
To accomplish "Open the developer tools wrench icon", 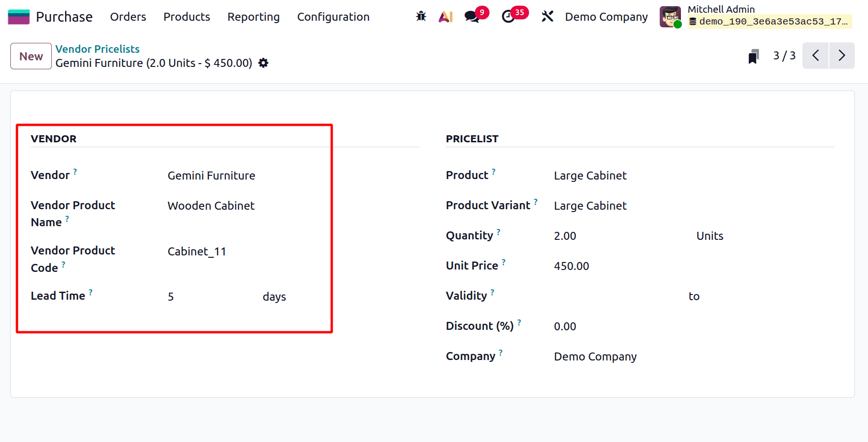I will [x=547, y=16].
